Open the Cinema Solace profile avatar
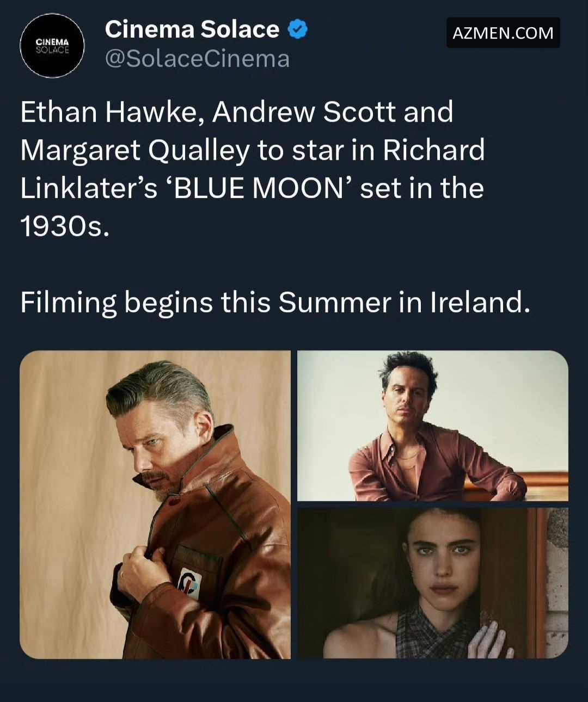Viewport: 588px width, 702px height. click(x=52, y=46)
